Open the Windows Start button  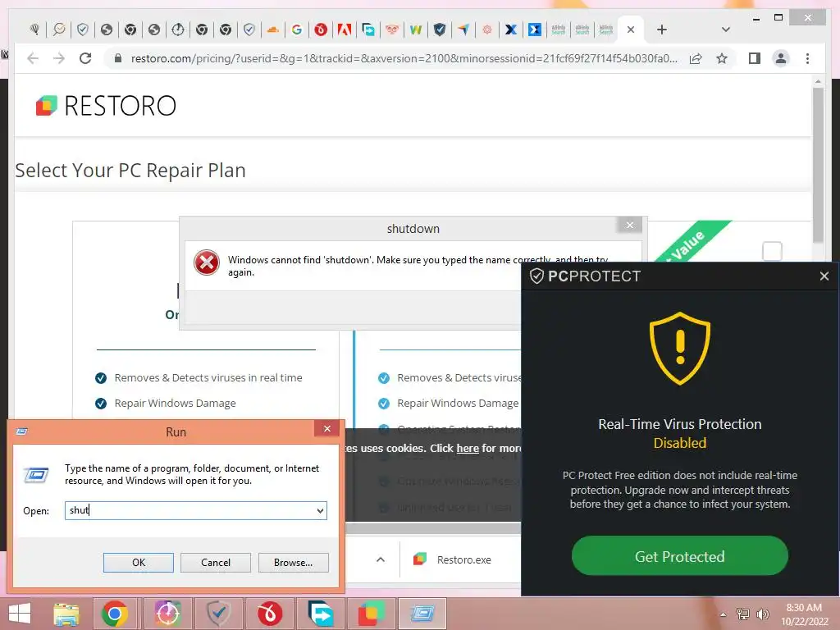point(20,614)
